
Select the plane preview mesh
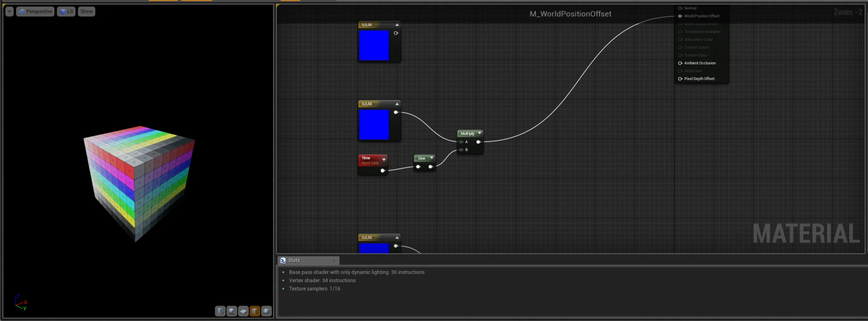pos(243,311)
